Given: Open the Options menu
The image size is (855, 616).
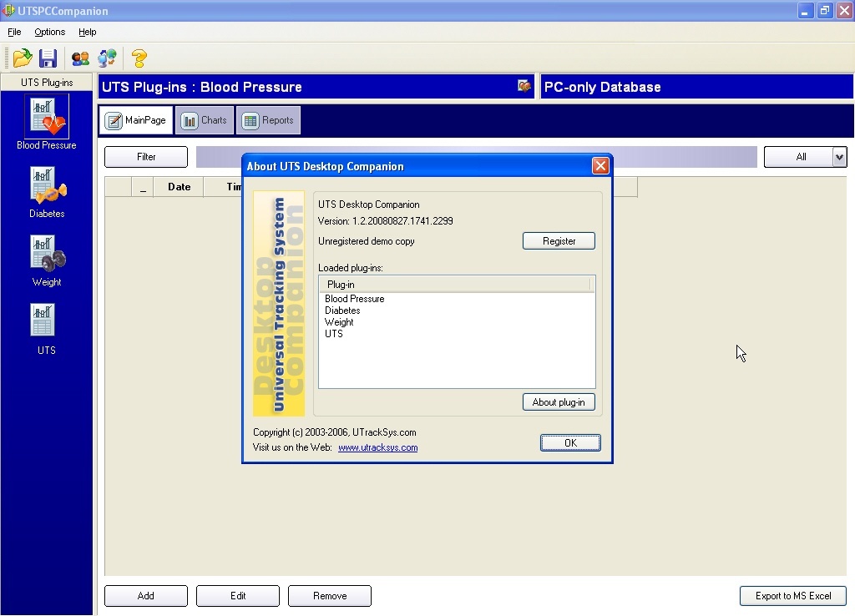Looking at the screenshot, I should point(49,32).
